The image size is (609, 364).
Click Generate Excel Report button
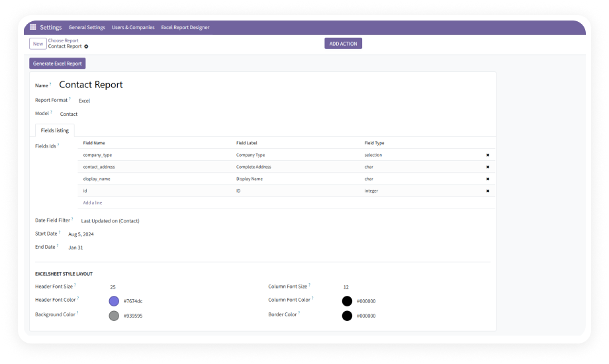tap(58, 64)
